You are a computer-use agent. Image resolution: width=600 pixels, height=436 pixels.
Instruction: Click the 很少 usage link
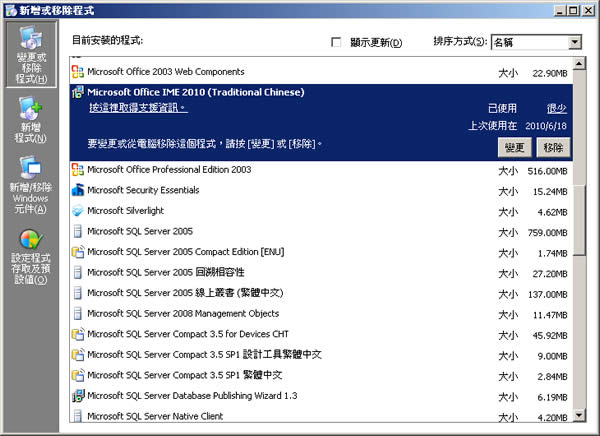pyautogui.click(x=557, y=109)
